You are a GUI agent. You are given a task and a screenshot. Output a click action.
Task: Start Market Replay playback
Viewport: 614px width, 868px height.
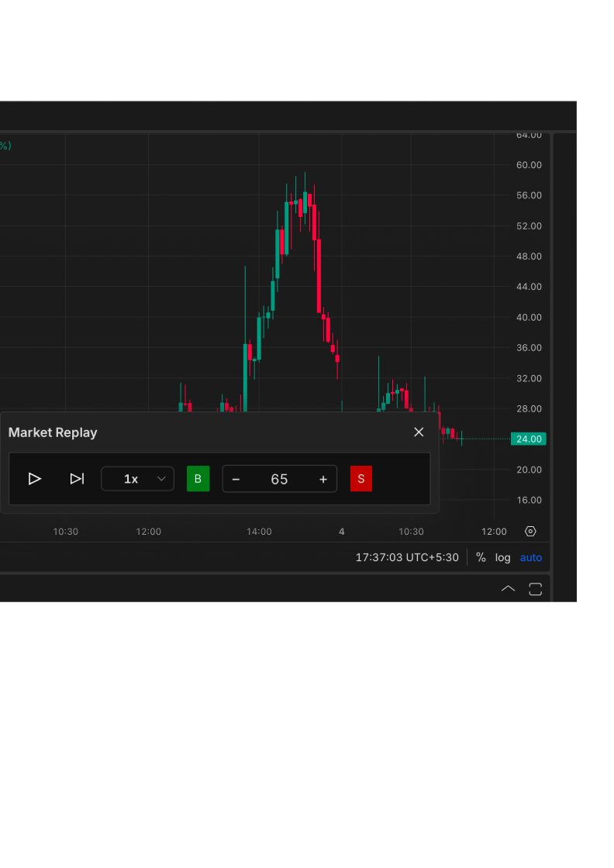point(35,479)
